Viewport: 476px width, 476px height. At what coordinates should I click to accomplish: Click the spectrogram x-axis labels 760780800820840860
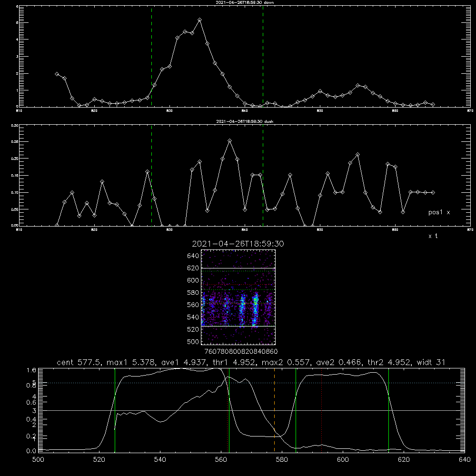[241, 351]
